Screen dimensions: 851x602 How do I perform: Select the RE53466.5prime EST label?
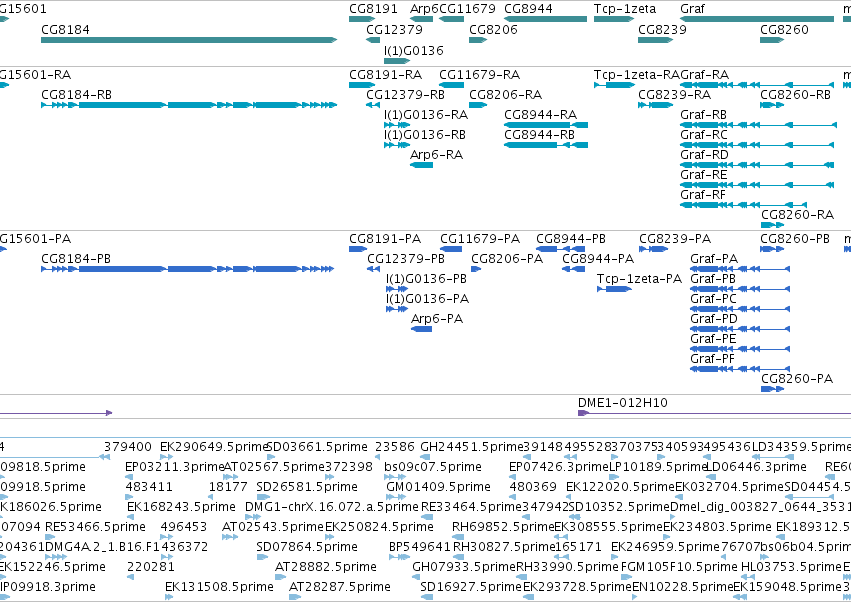coord(96,527)
